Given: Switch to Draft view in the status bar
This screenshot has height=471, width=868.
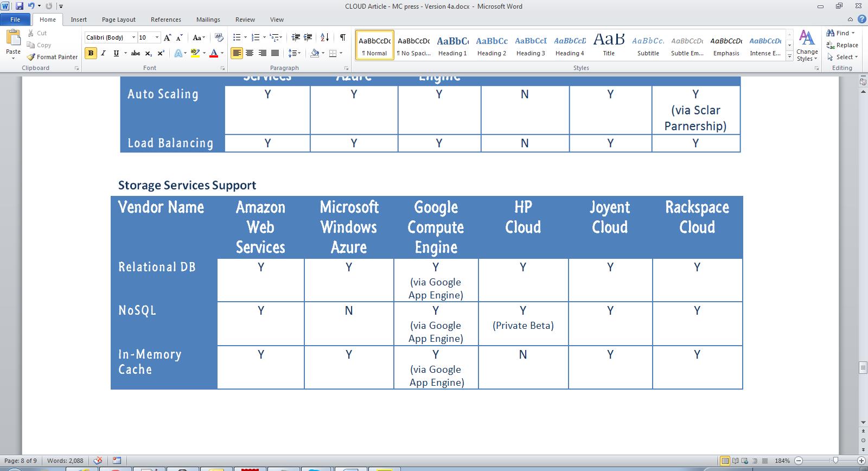Looking at the screenshot, I should tap(764, 461).
